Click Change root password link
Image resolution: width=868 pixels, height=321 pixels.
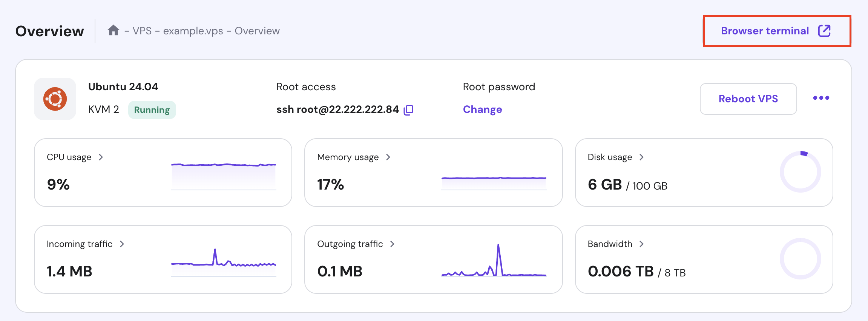pos(482,110)
